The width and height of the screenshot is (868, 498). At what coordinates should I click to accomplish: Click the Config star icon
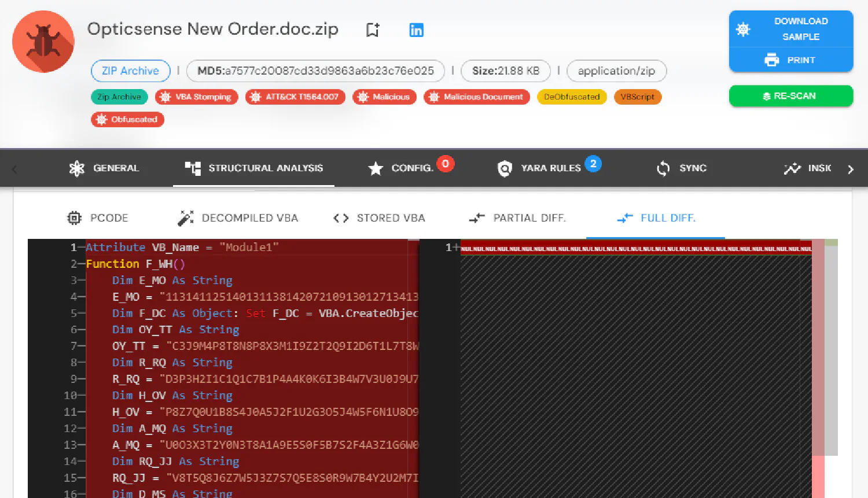pos(376,168)
